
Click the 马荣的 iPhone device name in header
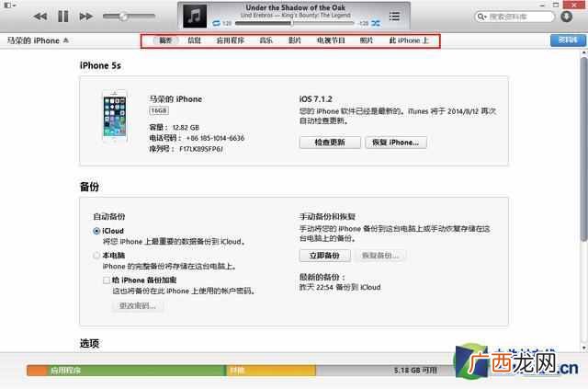click(33, 40)
